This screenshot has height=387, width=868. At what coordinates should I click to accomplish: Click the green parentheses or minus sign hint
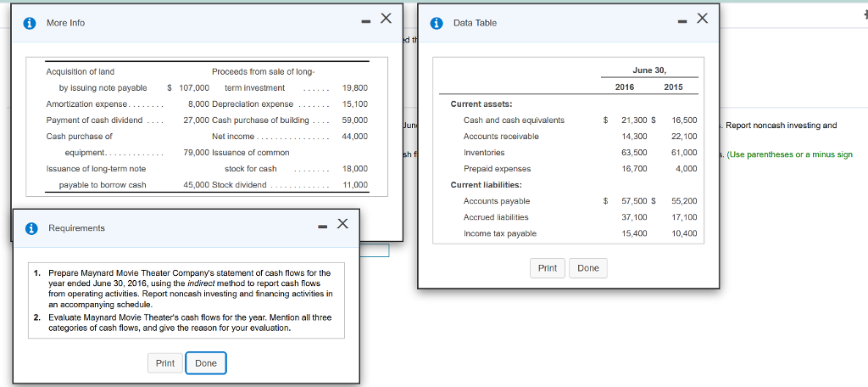[789, 154]
